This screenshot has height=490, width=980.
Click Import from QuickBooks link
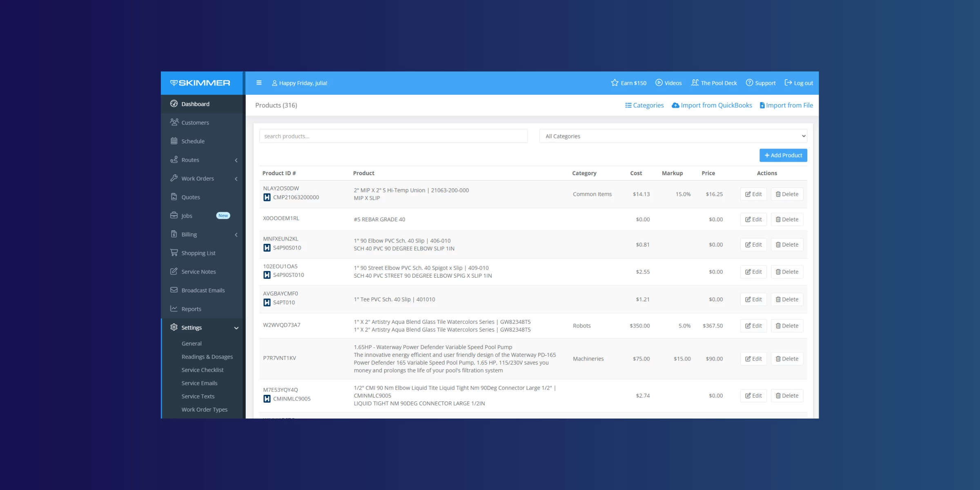point(712,105)
